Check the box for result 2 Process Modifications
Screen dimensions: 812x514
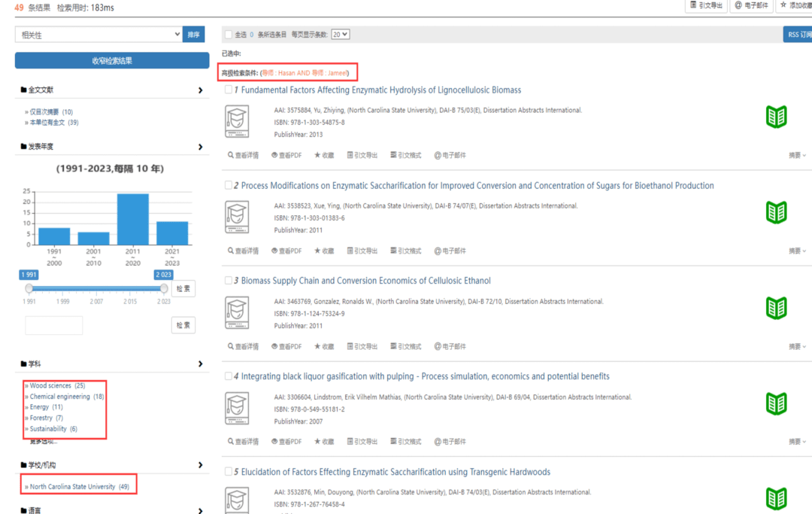229,185
